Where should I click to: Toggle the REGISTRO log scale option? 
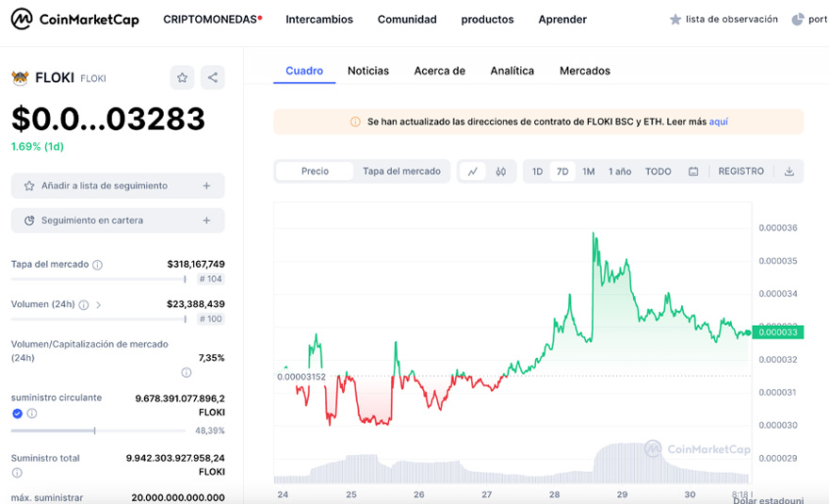point(740,171)
